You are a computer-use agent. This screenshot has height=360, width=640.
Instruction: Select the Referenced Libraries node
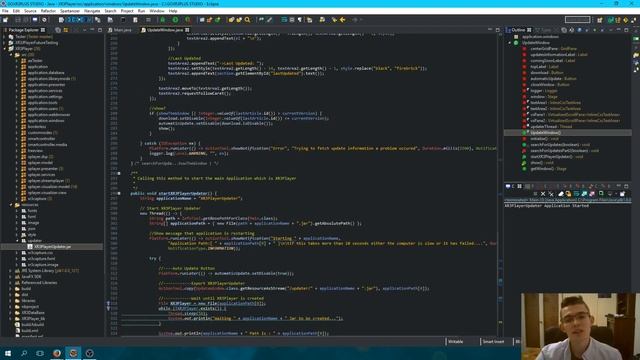[x=39, y=282]
